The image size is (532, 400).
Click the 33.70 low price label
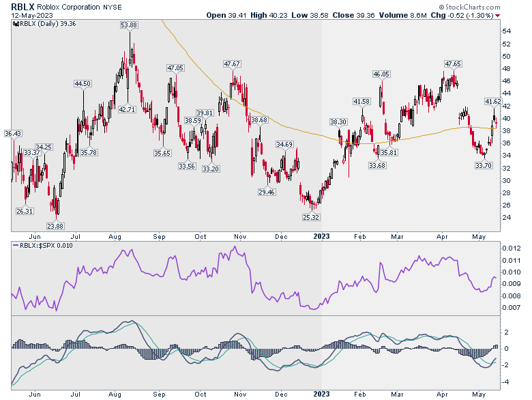[484, 166]
